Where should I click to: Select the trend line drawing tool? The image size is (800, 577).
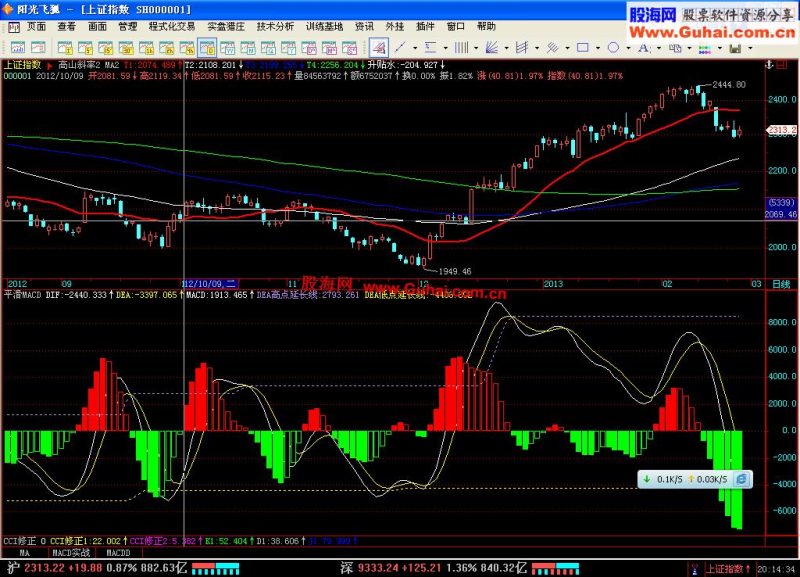[401, 47]
